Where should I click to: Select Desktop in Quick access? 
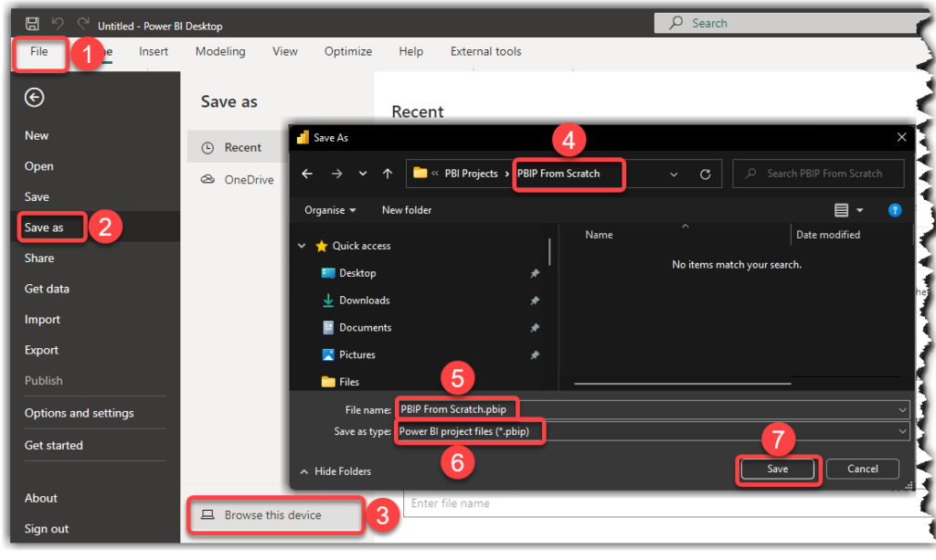(x=357, y=273)
